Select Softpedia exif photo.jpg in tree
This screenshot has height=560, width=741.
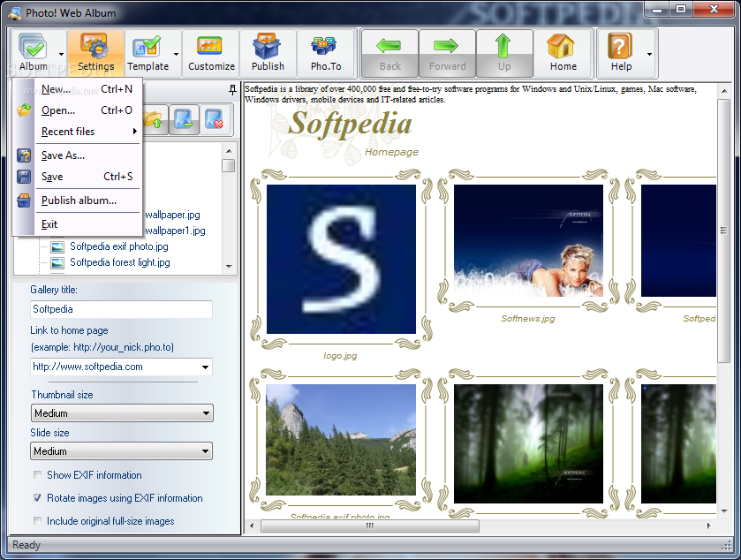coord(119,246)
